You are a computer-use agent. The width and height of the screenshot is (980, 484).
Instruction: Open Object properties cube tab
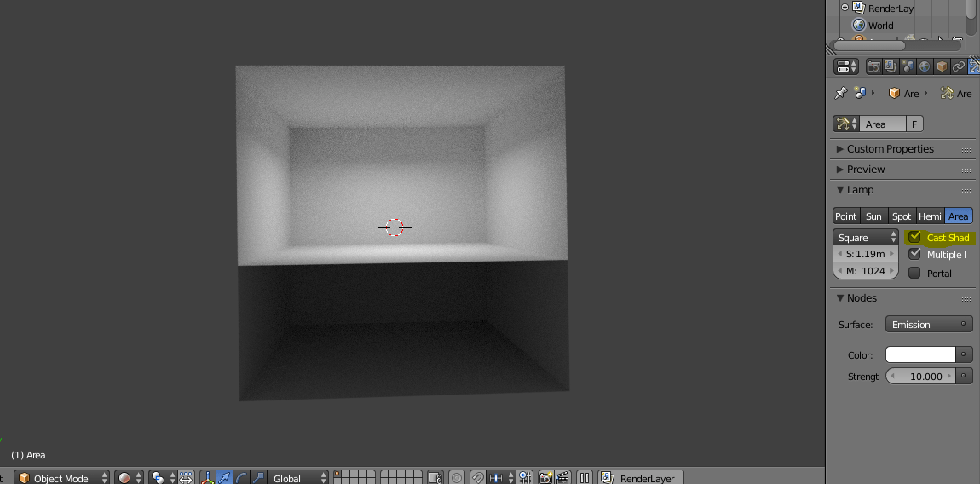pyautogui.click(x=942, y=66)
